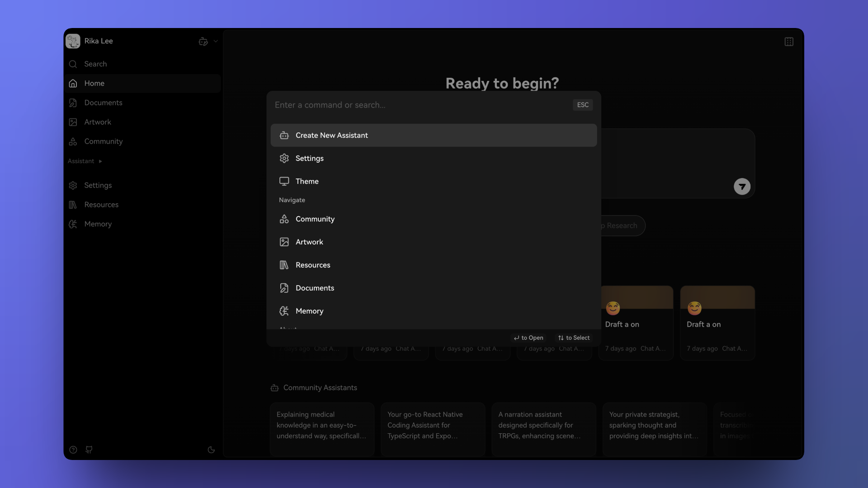Toggle dark mode with the moon icon

pos(211,450)
